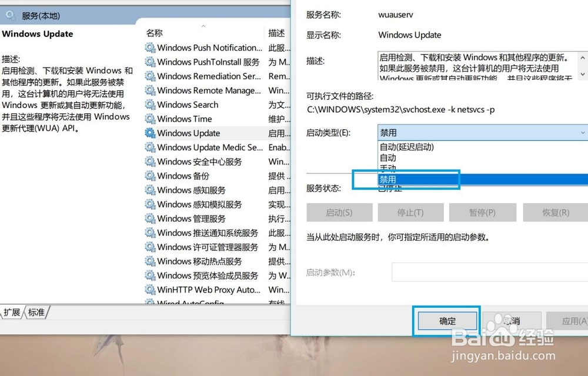The image size is (588, 376).
Task: Click gear icon beside Windows 许可证管理器服务
Action: click(x=151, y=247)
